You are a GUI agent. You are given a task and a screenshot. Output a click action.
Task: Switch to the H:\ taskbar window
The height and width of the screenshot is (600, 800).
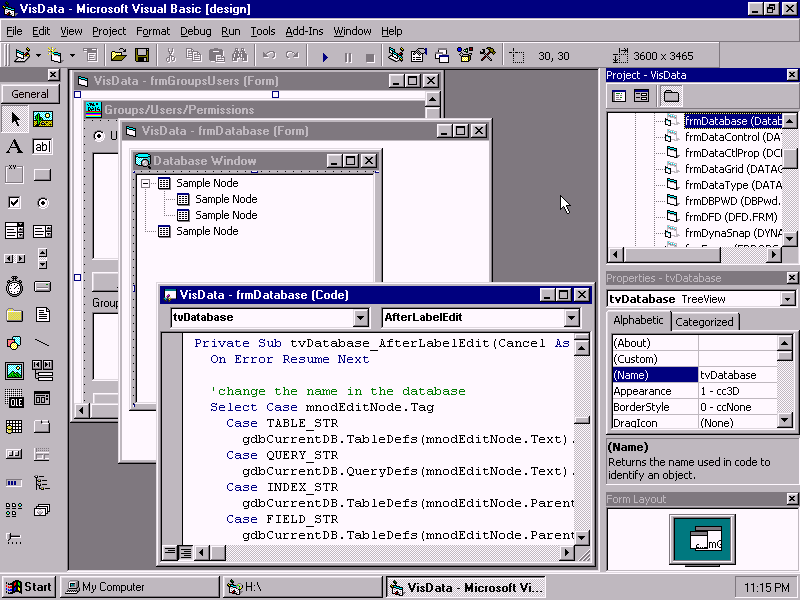coord(303,587)
